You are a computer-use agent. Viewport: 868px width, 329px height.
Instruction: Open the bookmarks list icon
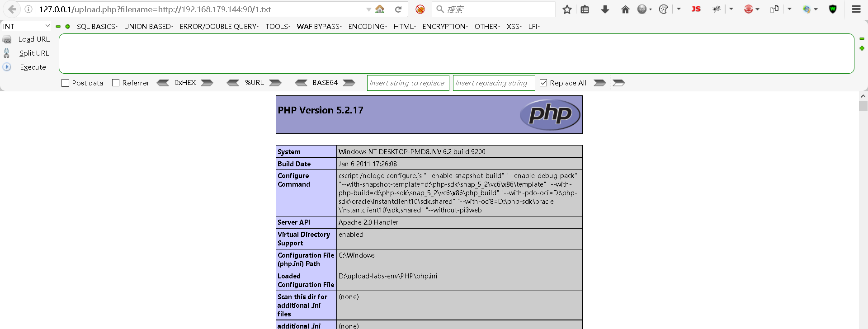pyautogui.click(x=585, y=9)
